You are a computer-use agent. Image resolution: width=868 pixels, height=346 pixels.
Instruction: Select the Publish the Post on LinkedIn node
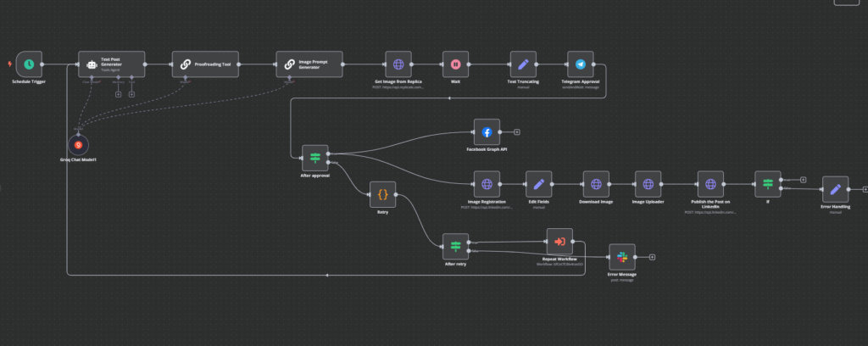[x=710, y=183]
